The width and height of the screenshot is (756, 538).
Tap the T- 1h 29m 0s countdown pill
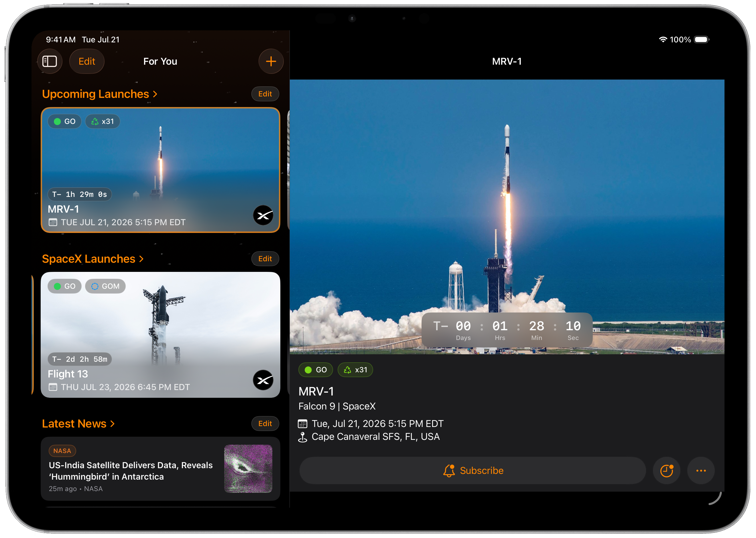coord(80,195)
